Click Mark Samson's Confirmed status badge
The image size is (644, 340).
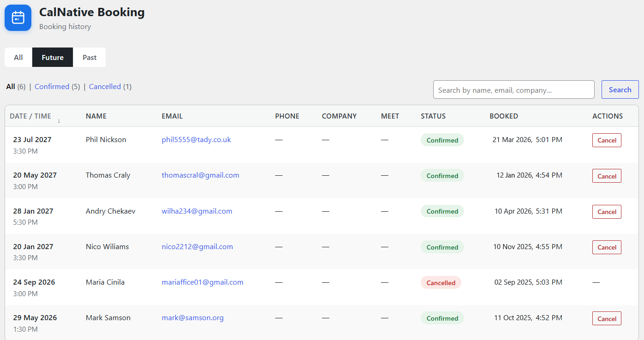click(x=442, y=318)
